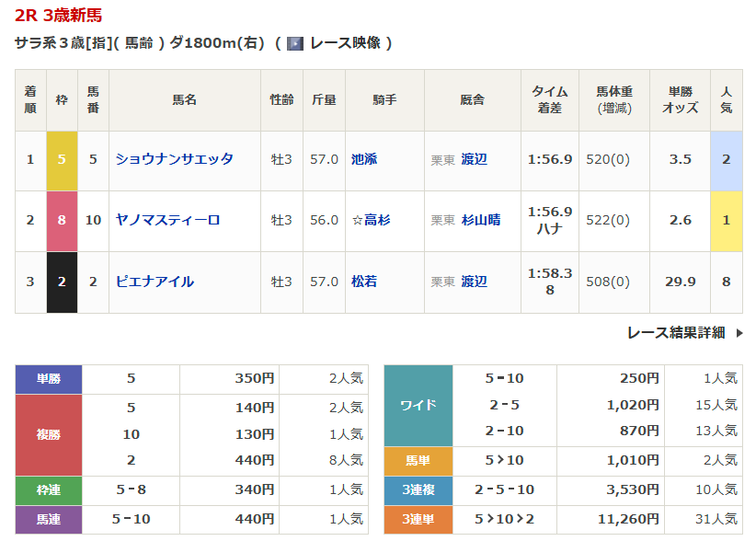Click the 単勝オッズ column header

[x=680, y=99]
